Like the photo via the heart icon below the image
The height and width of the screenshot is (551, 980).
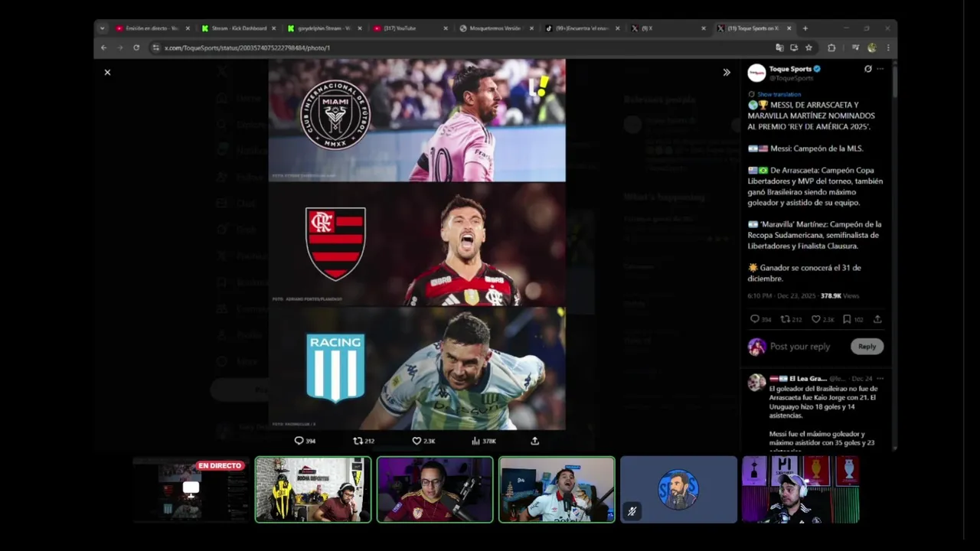tap(416, 441)
